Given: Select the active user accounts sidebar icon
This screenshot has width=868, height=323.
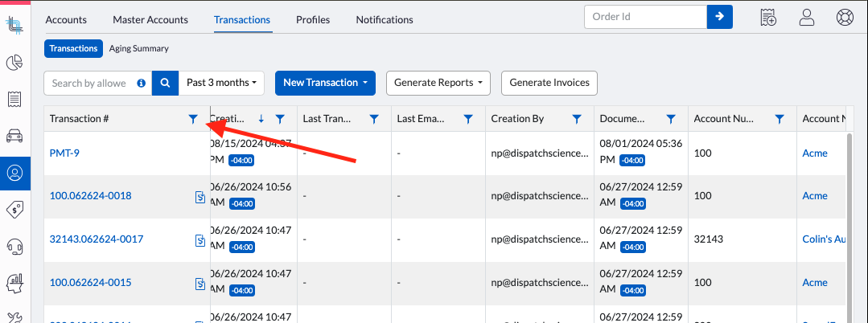Looking at the screenshot, I should click(14, 173).
